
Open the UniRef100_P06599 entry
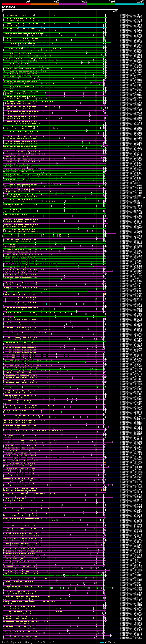[131, 42]
